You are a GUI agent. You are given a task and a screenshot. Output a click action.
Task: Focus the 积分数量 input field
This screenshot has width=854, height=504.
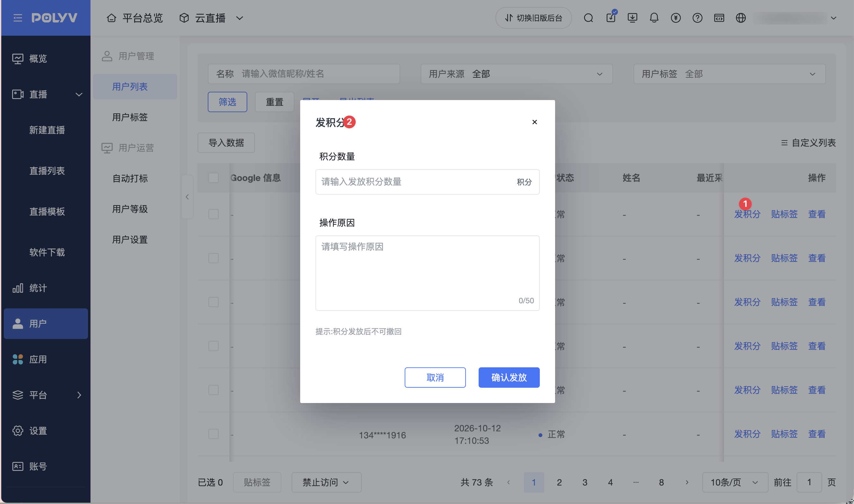pos(427,182)
